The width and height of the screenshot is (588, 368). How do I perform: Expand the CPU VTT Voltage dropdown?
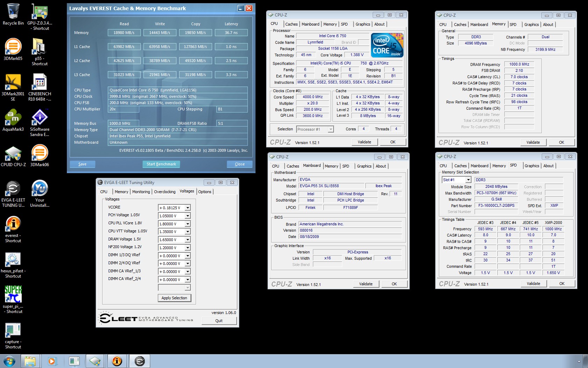(188, 232)
